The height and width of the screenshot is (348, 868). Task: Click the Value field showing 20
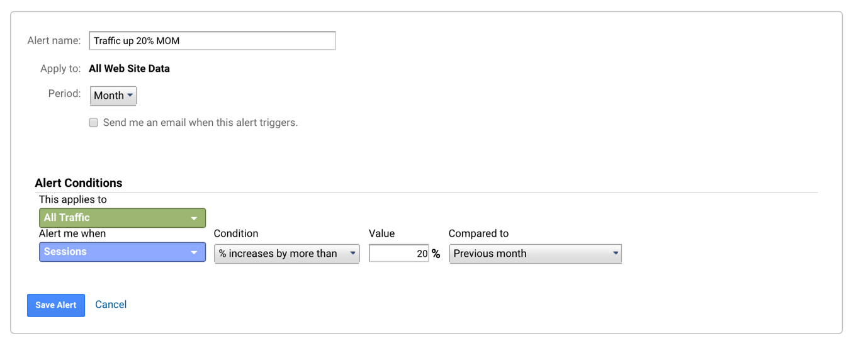point(398,254)
